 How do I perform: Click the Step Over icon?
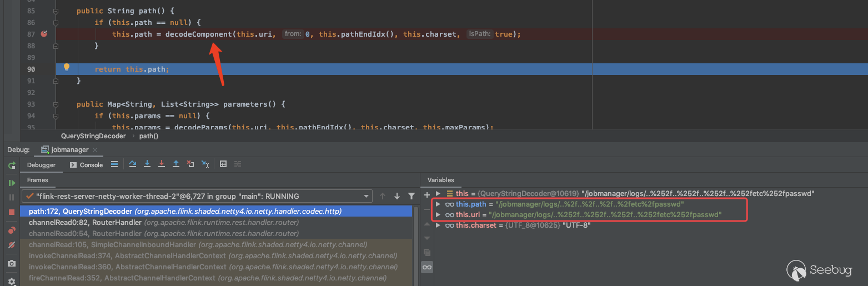133,164
